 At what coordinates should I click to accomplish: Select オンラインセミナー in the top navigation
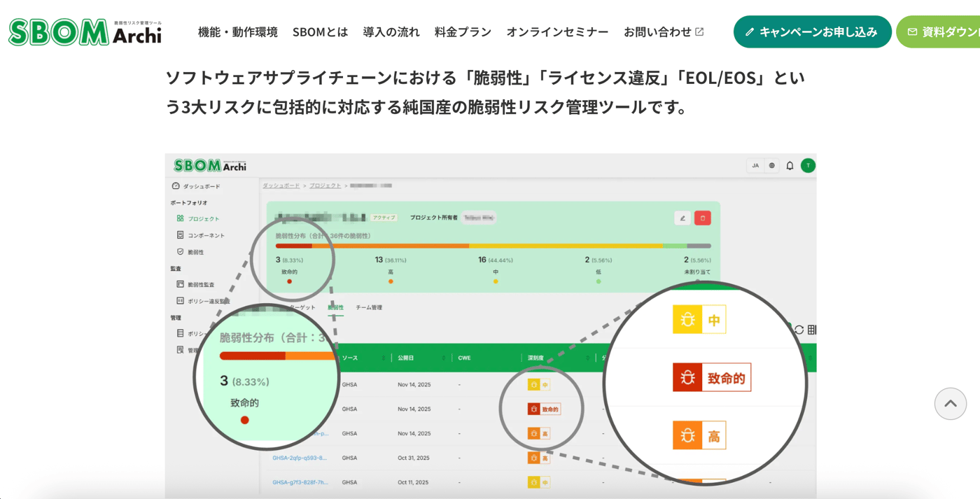(557, 31)
